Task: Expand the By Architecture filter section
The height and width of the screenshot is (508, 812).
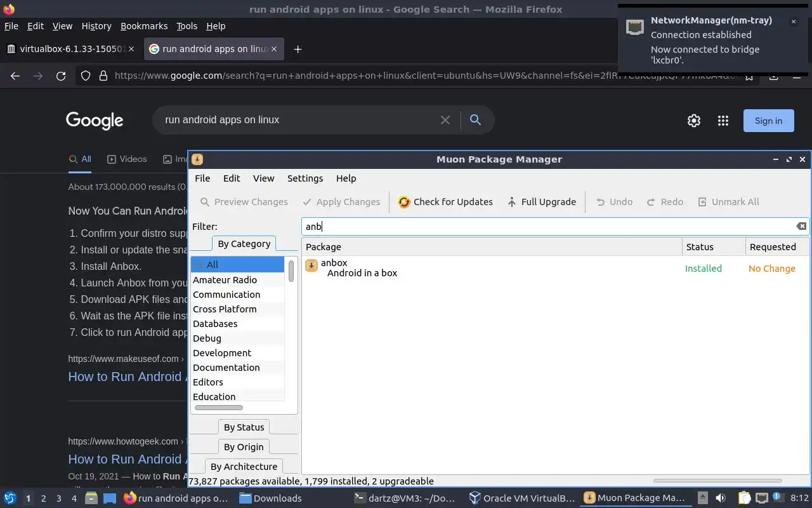Action: (244, 467)
